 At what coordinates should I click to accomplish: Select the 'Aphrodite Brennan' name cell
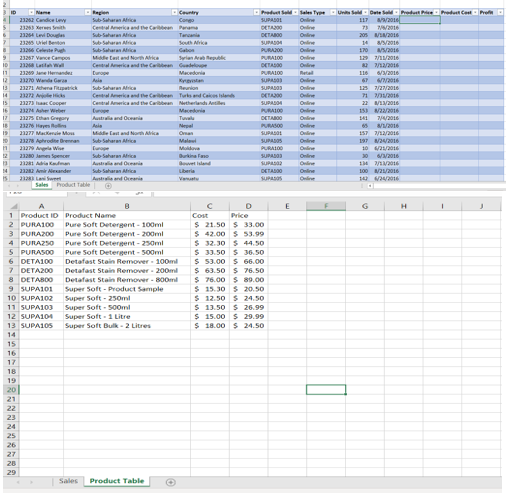[63, 141]
